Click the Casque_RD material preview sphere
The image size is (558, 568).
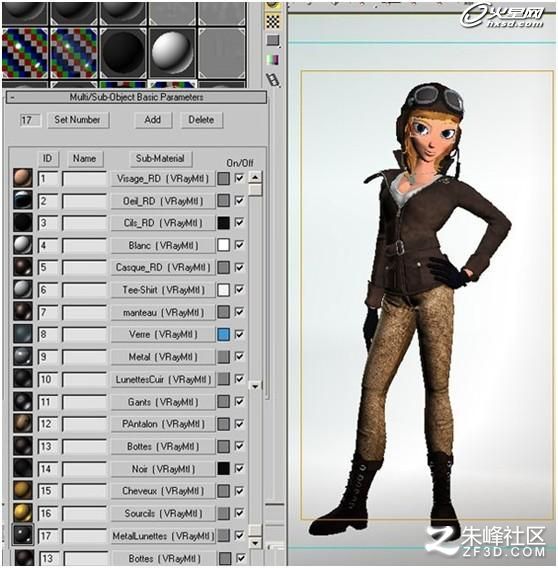(x=23, y=267)
